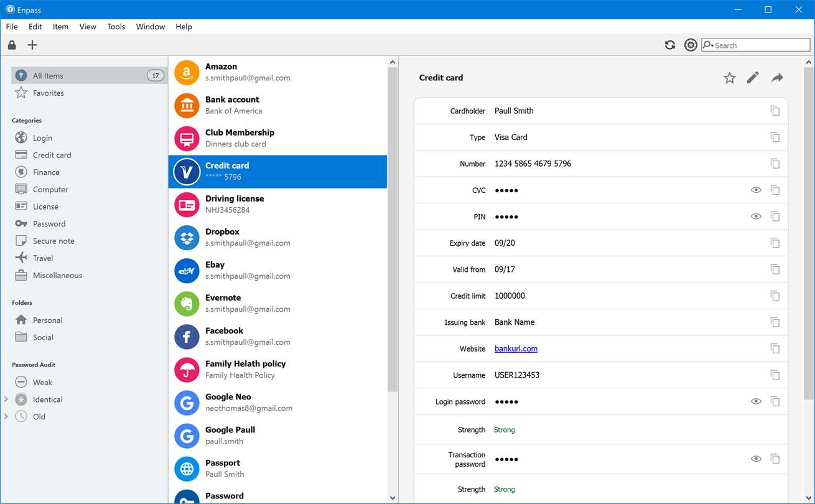Mark Credit card as favorite with the star
This screenshot has height=504, width=815.
tap(730, 78)
